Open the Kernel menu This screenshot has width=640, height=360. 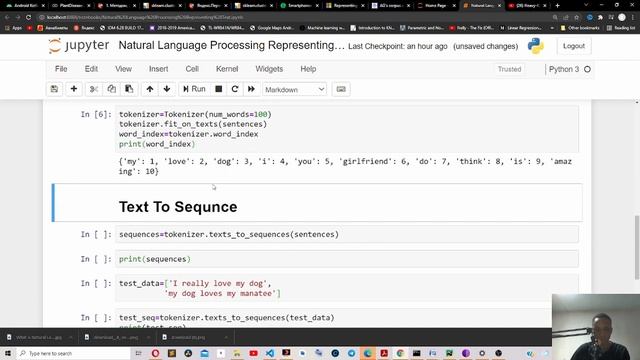pyautogui.click(x=227, y=69)
